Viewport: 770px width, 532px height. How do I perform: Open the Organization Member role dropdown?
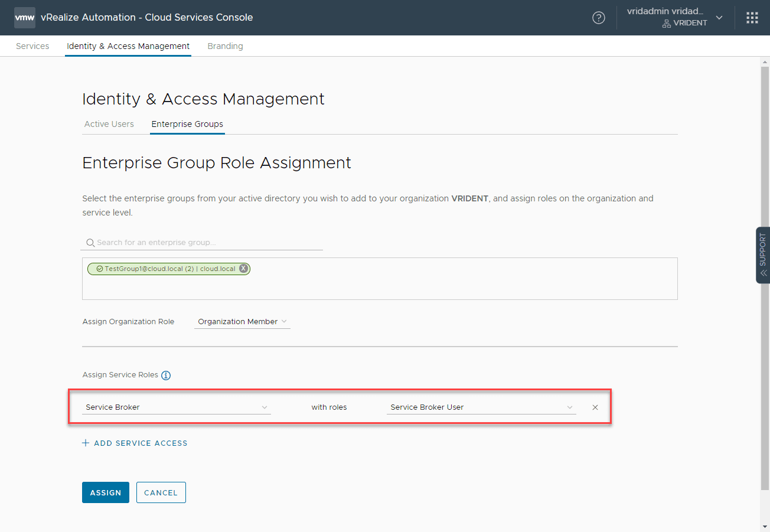coord(242,322)
